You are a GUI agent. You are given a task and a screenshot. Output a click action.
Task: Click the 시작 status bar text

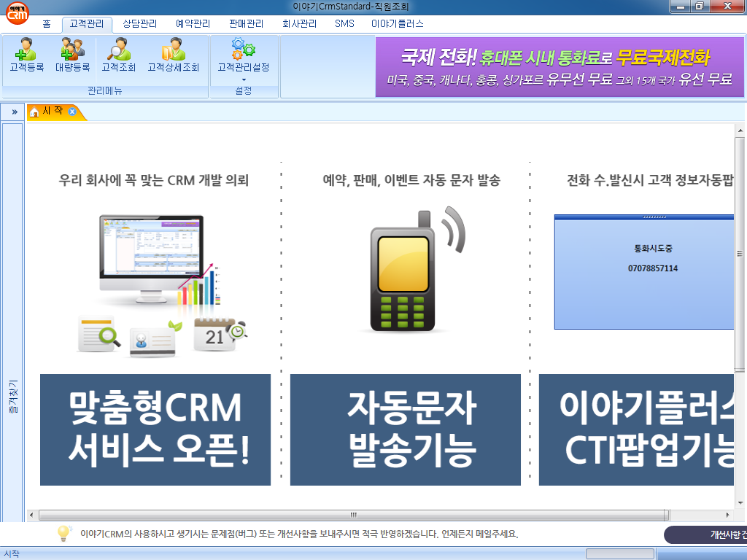pyautogui.click(x=12, y=554)
